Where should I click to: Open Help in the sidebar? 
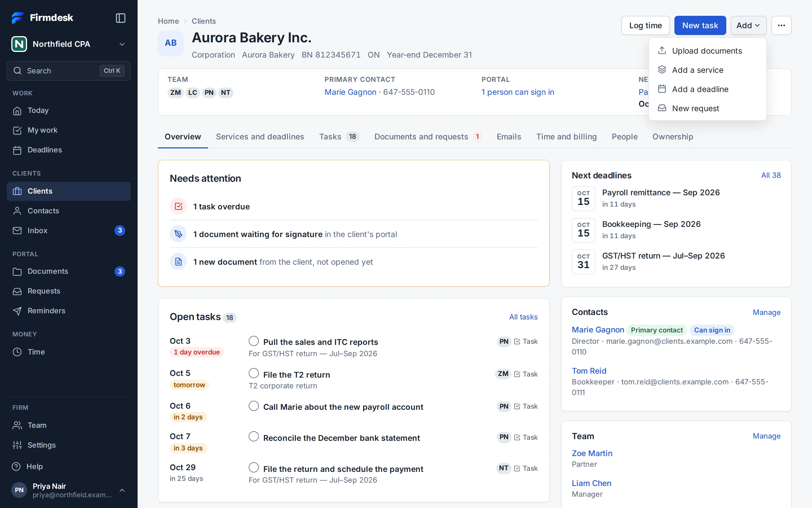tap(69, 466)
